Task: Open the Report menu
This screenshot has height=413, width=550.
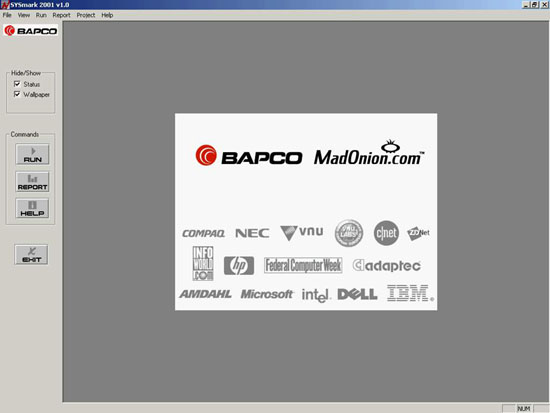Action: click(x=61, y=15)
